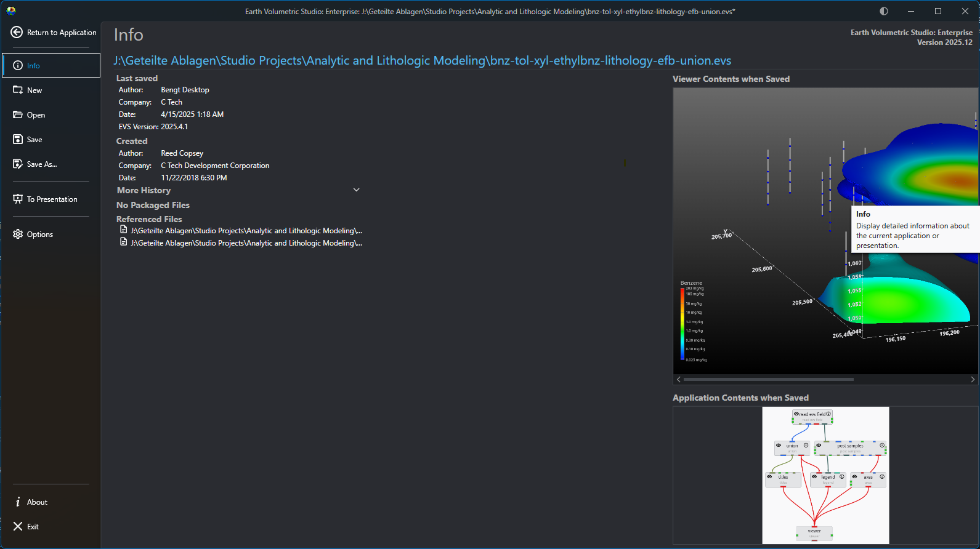
Task: Open the first referenced file entry
Action: pyautogui.click(x=241, y=230)
